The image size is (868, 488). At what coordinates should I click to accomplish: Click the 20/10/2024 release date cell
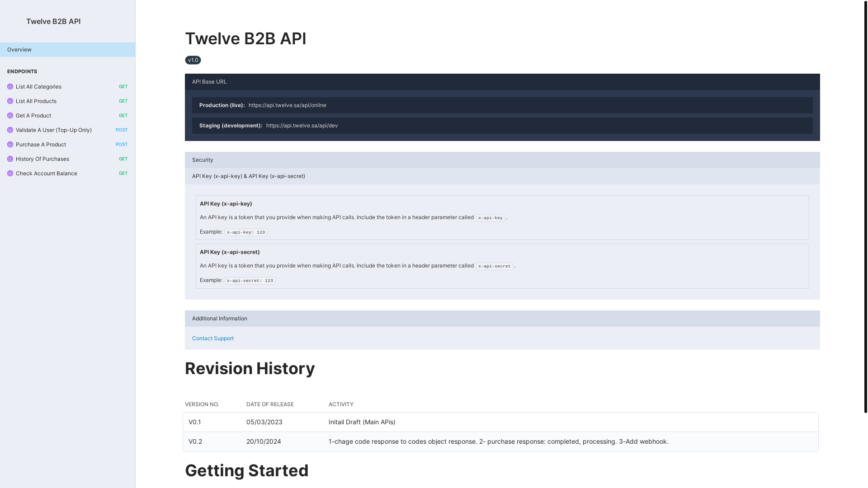point(264,441)
